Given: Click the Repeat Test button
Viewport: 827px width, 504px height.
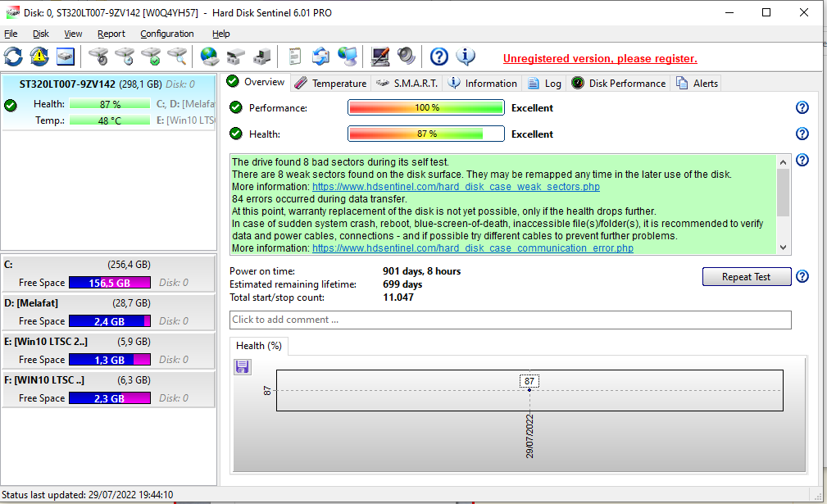Looking at the screenshot, I should click(x=747, y=277).
